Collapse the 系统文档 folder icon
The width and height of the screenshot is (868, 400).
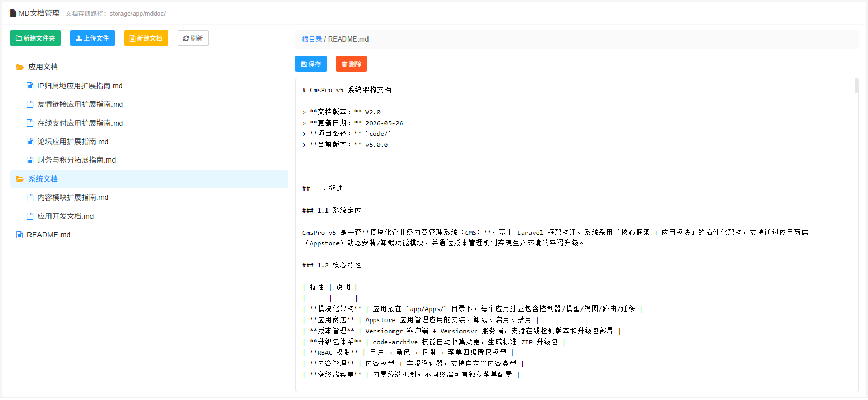coord(20,179)
